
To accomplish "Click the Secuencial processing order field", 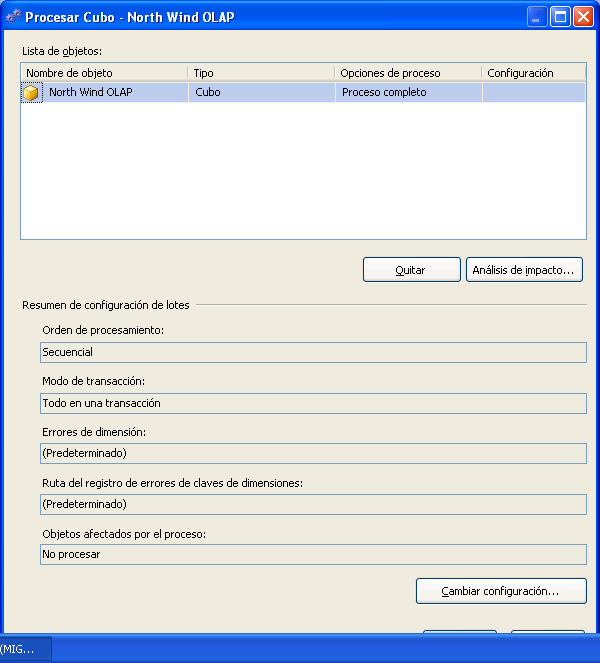I will pyautogui.click(x=313, y=352).
